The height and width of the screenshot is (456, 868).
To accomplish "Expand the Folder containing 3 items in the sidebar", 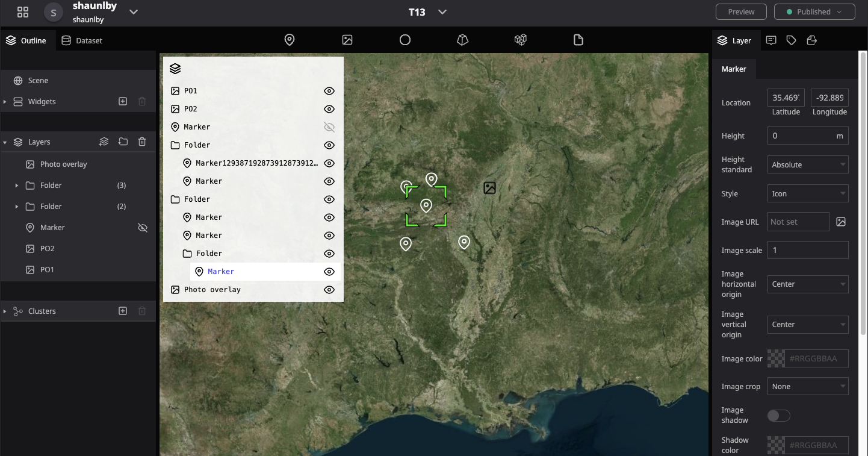I will pos(16,185).
